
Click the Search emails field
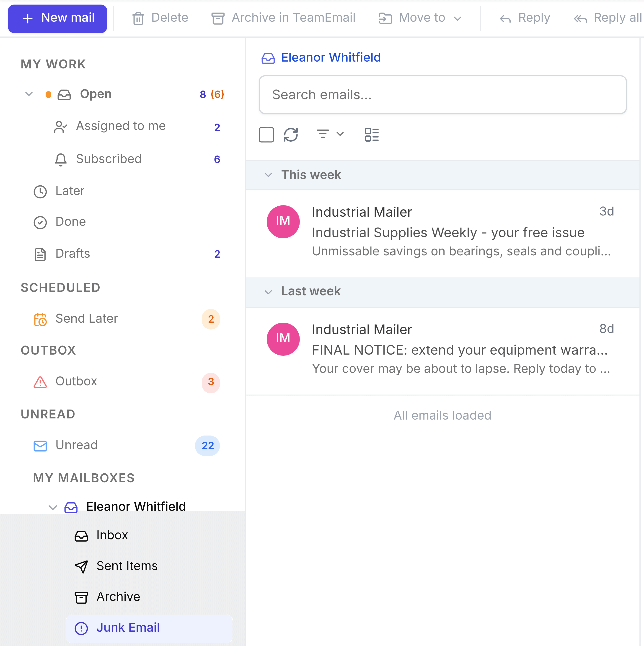(442, 95)
